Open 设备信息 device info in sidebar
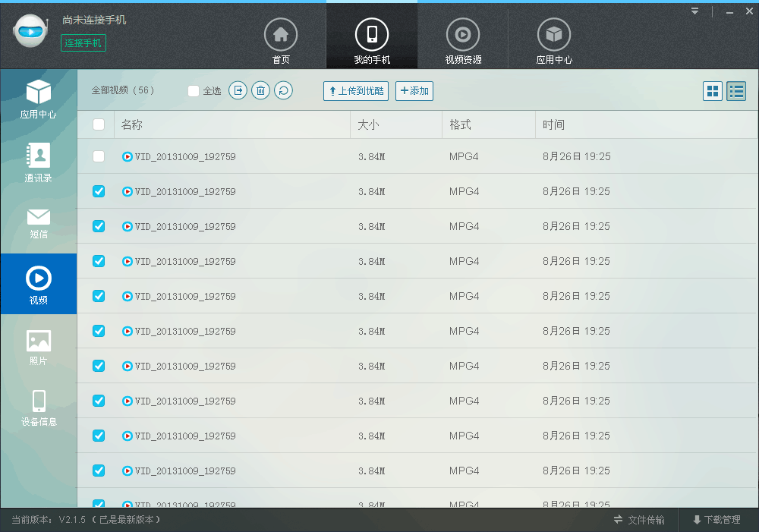 (x=38, y=408)
